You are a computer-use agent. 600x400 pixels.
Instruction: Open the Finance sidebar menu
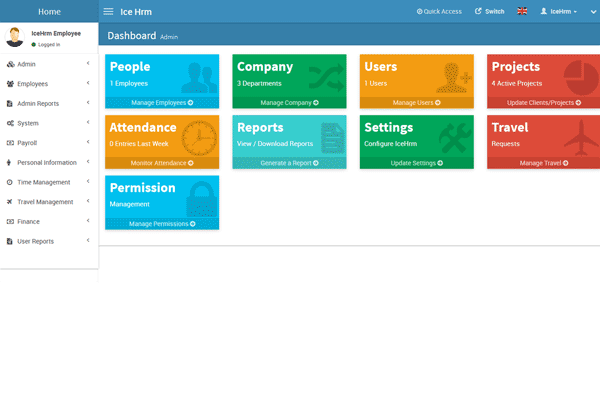coord(50,221)
